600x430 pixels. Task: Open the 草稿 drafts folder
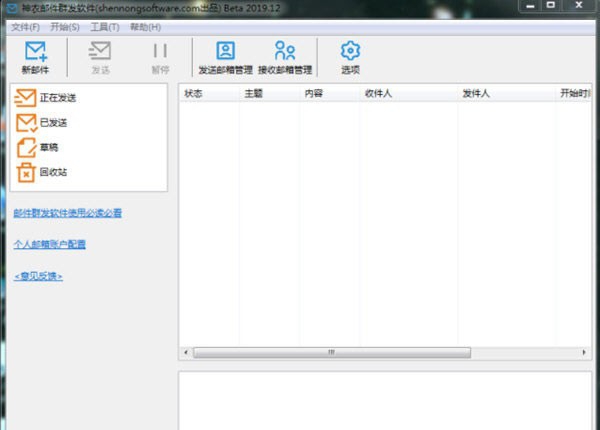(37, 147)
